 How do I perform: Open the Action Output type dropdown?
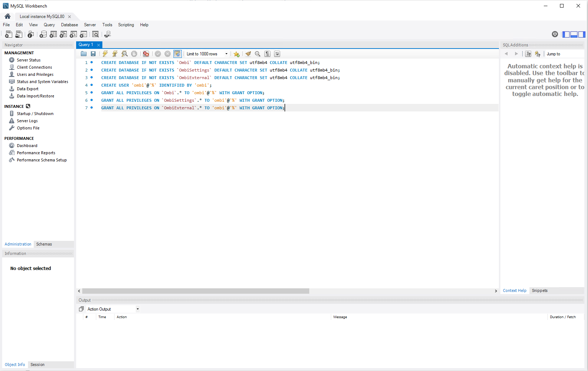click(113, 309)
